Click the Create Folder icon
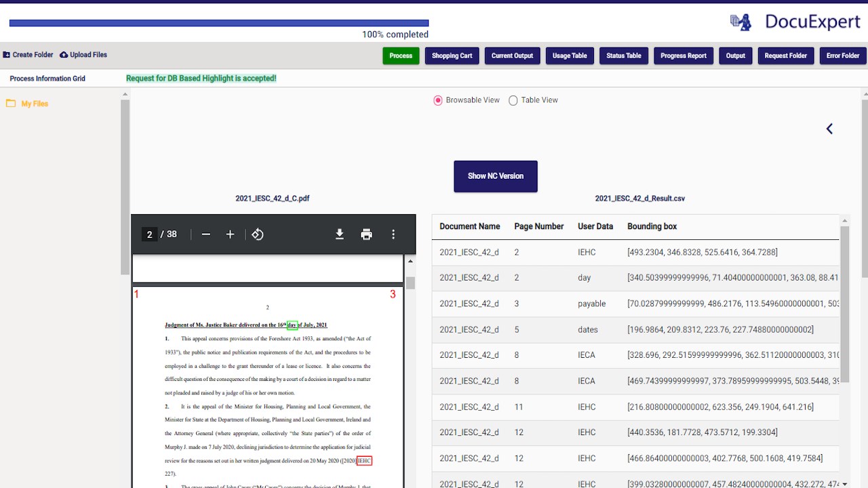Screen dimensions: 868x488 7,55
